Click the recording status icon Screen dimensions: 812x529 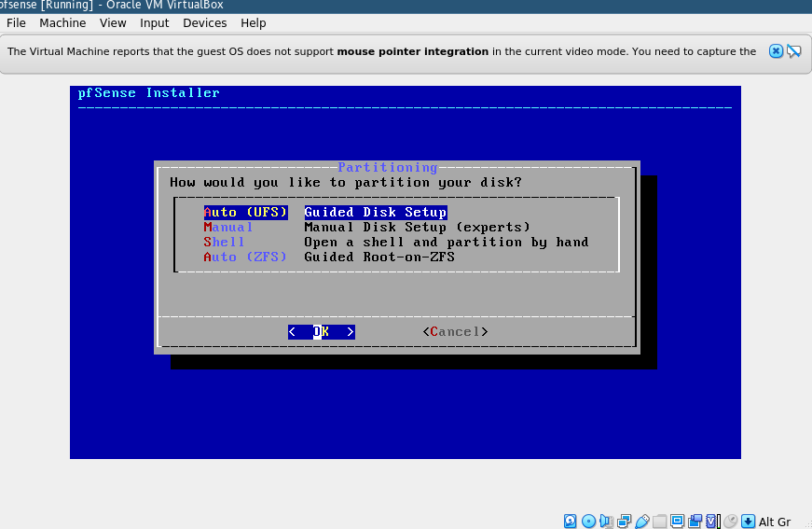click(x=695, y=522)
